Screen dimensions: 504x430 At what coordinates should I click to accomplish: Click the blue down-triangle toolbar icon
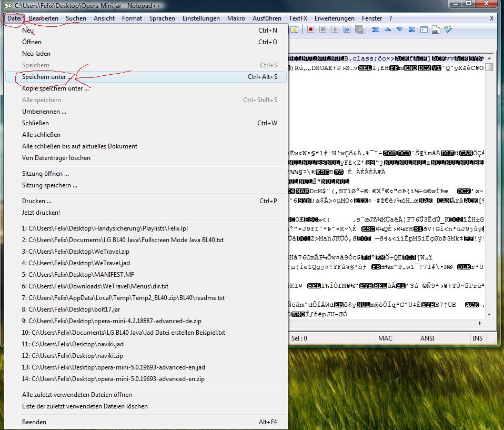pyautogui.click(x=399, y=29)
